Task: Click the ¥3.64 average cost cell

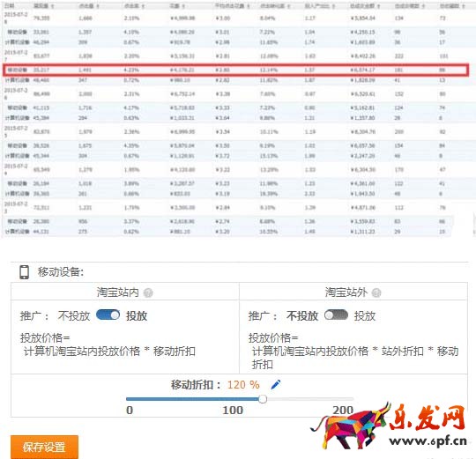Action: point(222,118)
